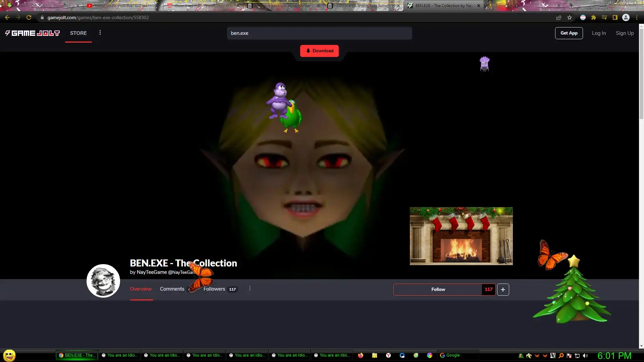Click the ben.exe search field
644x362 pixels.
tap(319, 33)
